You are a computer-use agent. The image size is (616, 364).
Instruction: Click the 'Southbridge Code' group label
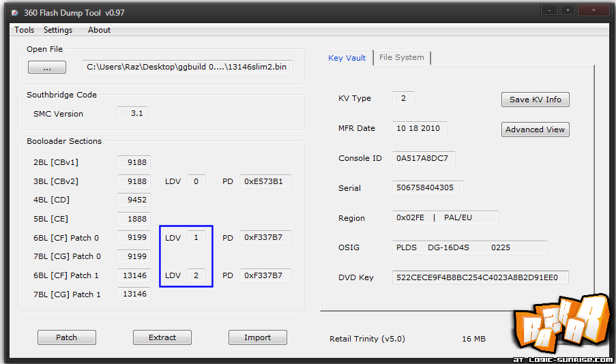pyautogui.click(x=61, y=95)
